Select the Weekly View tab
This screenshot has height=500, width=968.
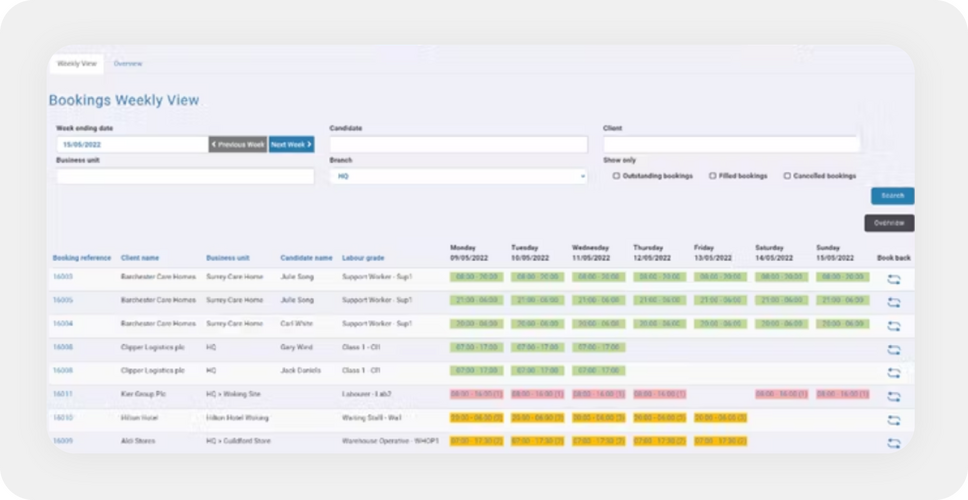(77, 64)
